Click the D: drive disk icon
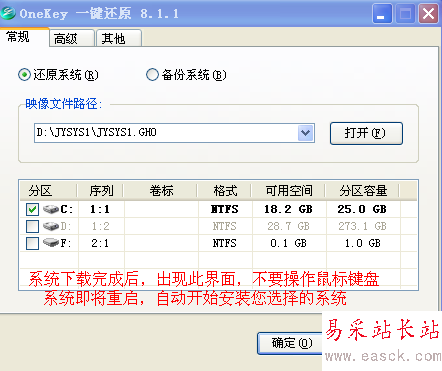 51,226
